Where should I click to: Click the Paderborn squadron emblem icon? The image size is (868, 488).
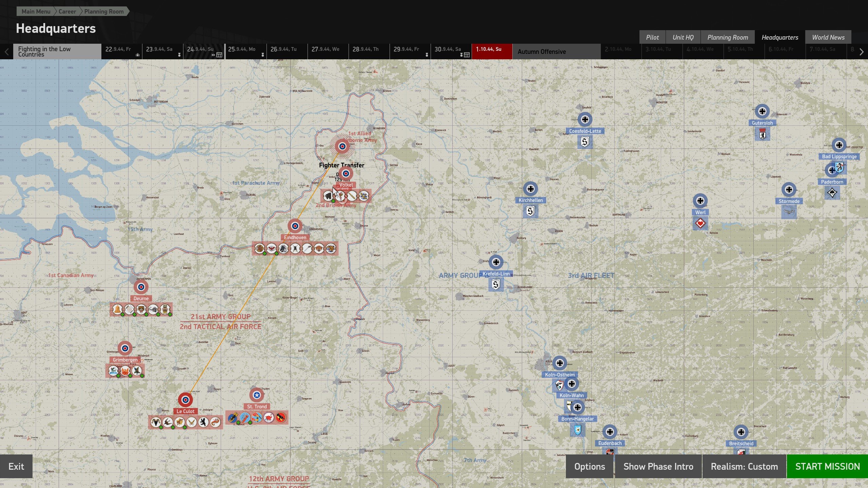(832, 193)
